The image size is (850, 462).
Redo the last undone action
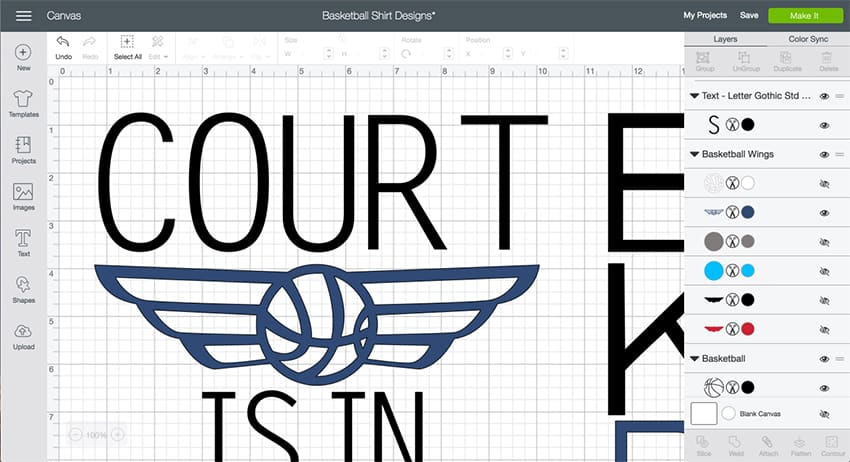tap(90, 48)
